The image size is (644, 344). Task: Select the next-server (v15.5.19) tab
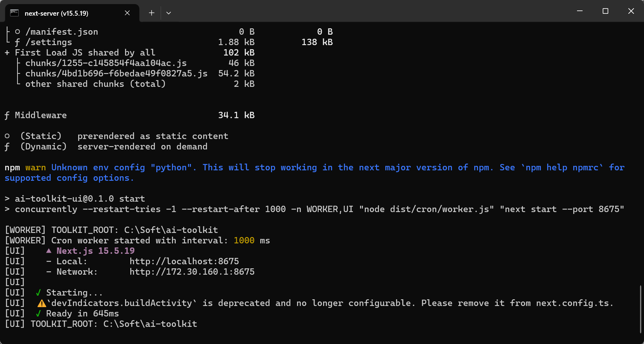click(x=72, y=13)
